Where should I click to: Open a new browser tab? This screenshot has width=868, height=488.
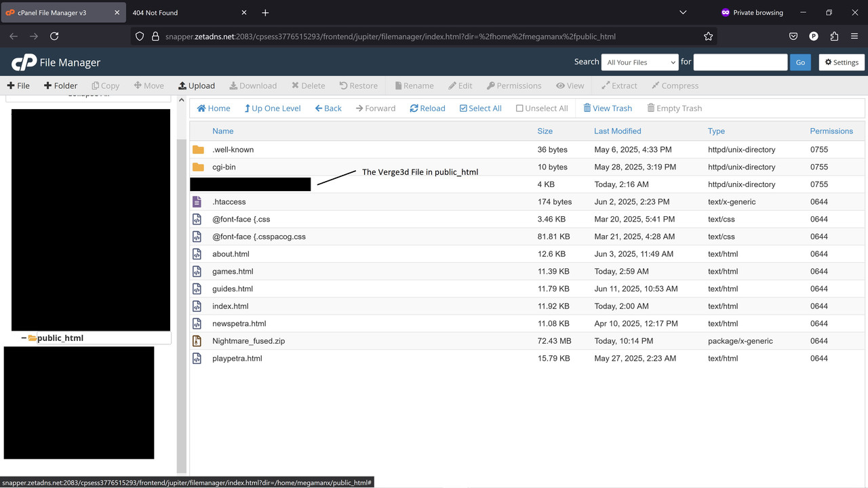pos(265,12)
